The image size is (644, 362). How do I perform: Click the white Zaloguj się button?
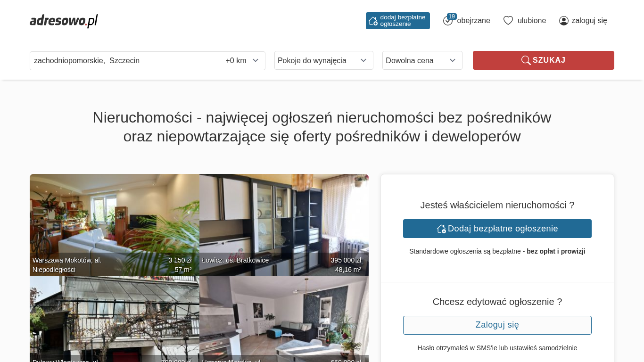(x=497, y=325)
